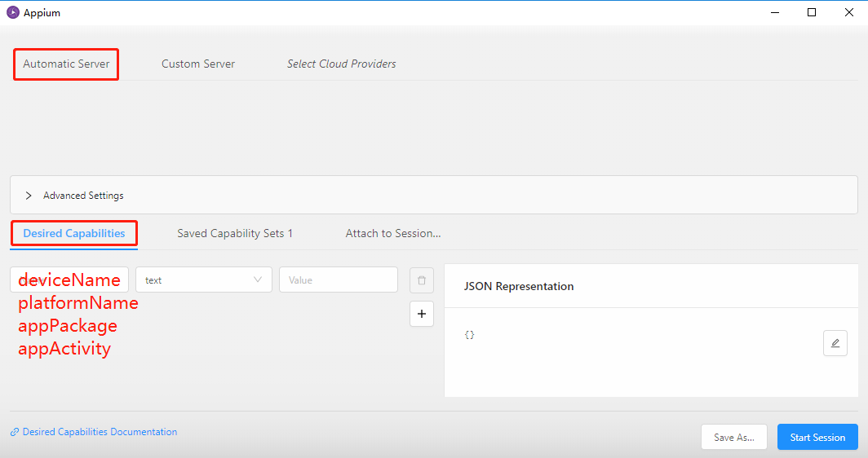Screen dimensions: 868x458
Task: Switch to the Automatic Server tab
Action: point(66,64)
